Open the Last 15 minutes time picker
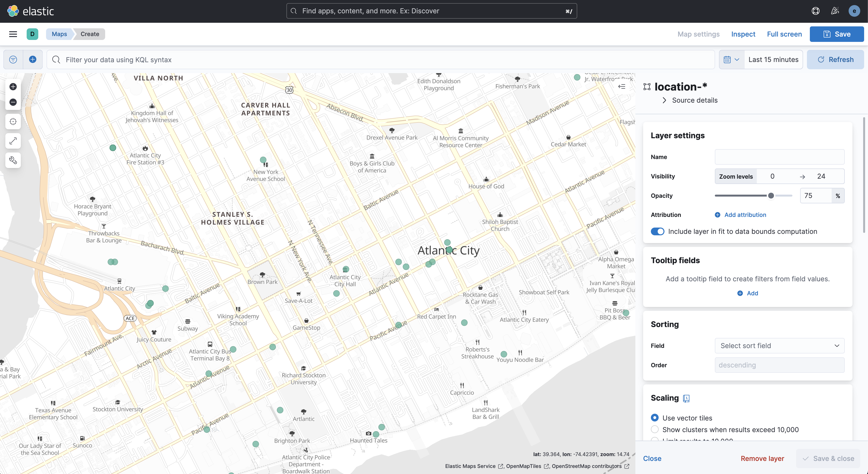This screenshot has width=868, height=474. pyautogui.click(x=773, y=60)
